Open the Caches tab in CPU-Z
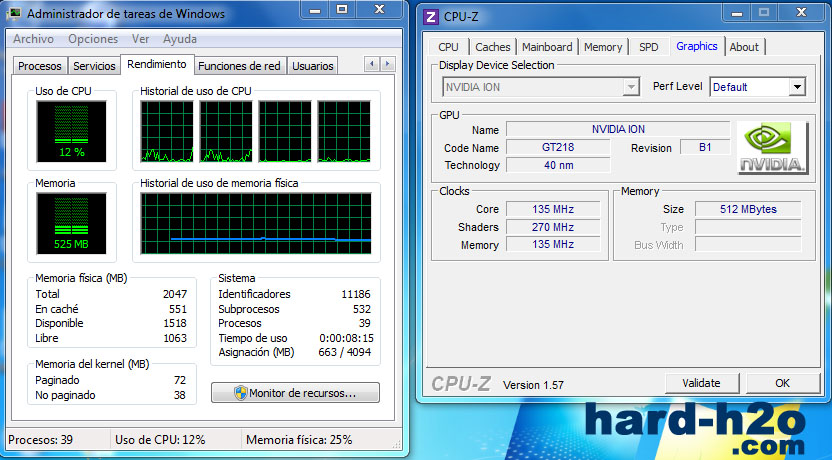The width and height of the screenshot is (832, 460). pyautogui.click(x=493, y=47)
